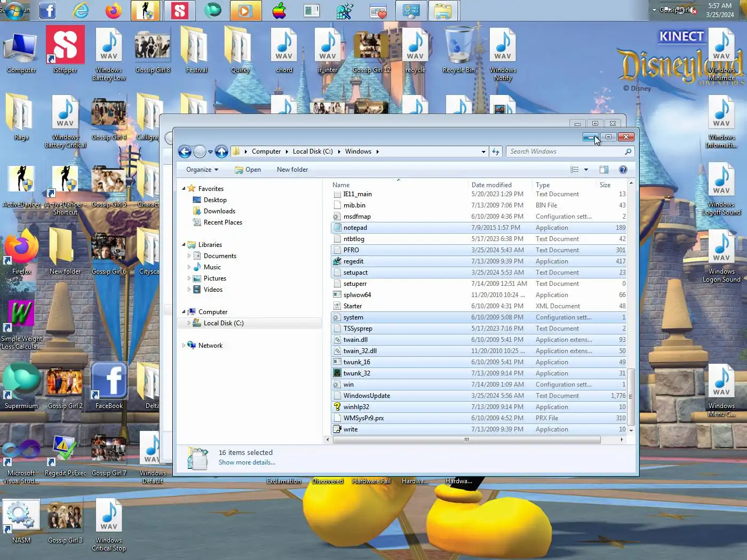Image resolution: width=747 pixels, height=560 pixels.
Task: Click the search magnifier icon
Action: tap(628, 152)
